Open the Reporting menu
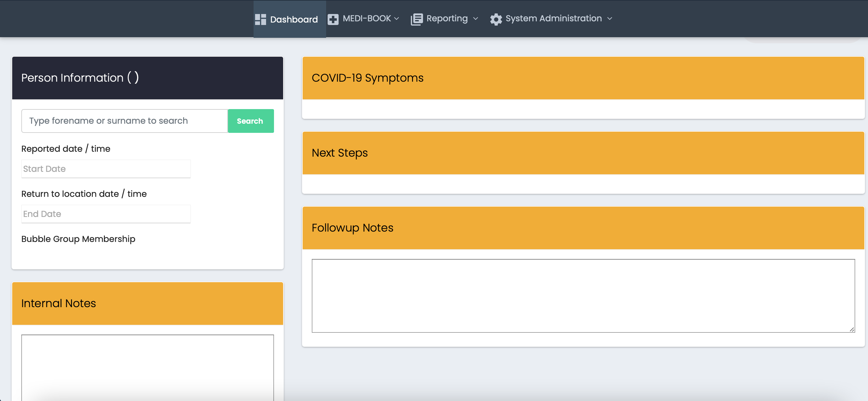 (x=444, y=19)
